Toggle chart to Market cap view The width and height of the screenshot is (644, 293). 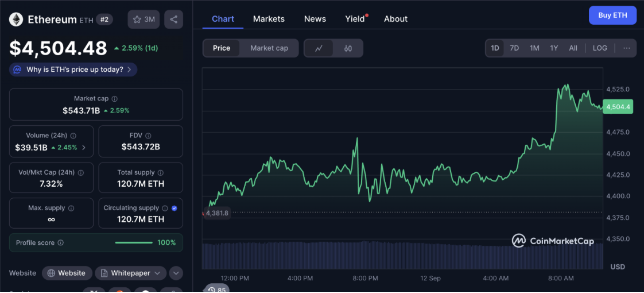pyautogui.click(x=269, y=48)
